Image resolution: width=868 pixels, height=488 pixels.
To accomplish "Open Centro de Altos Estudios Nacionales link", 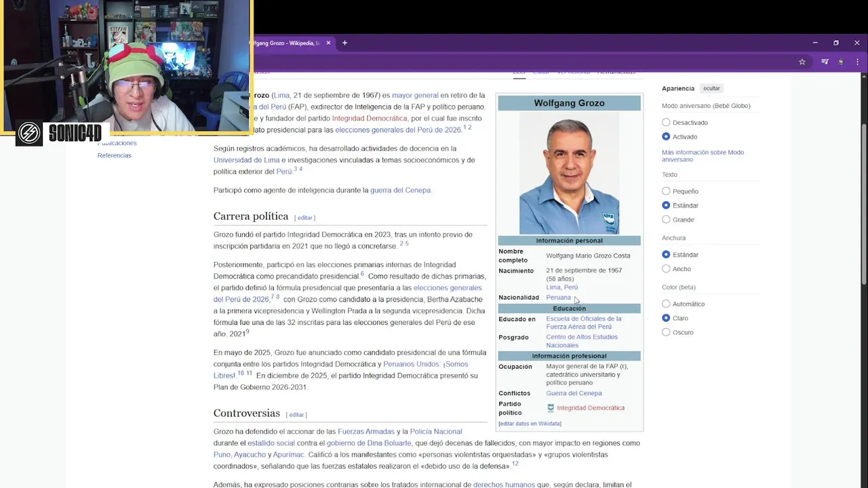I will (582, 341).
